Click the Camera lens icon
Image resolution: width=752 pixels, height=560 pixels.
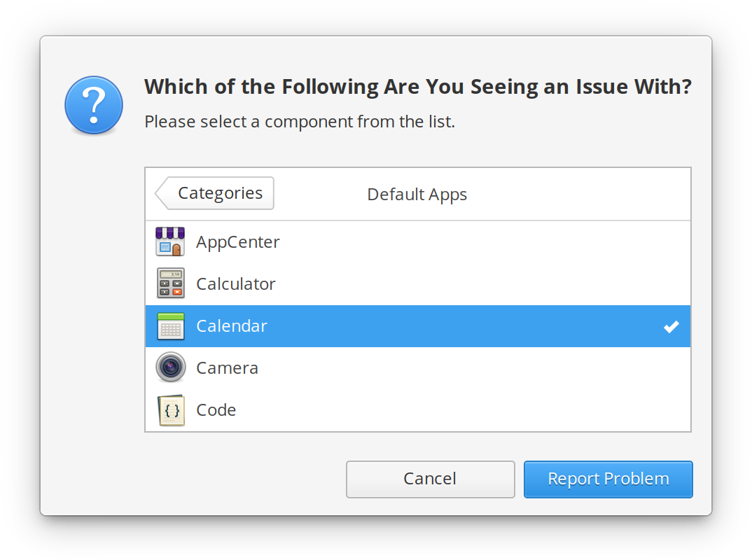click(x=170, y=368)
